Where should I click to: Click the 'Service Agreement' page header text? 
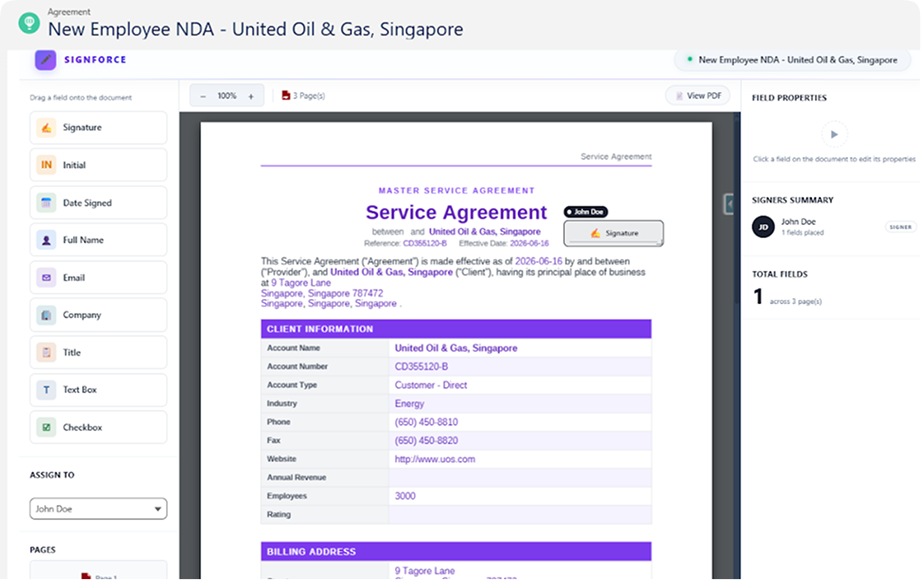[616, 156]
